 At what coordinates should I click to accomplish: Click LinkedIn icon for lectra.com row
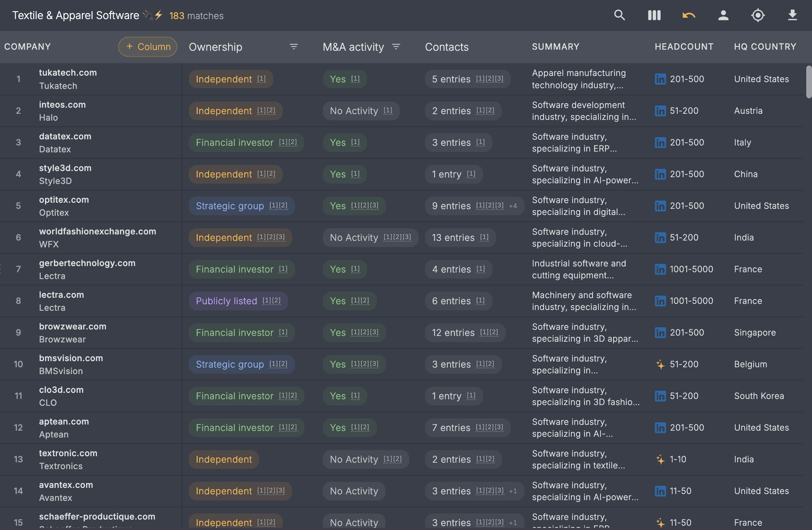(660, 301)
